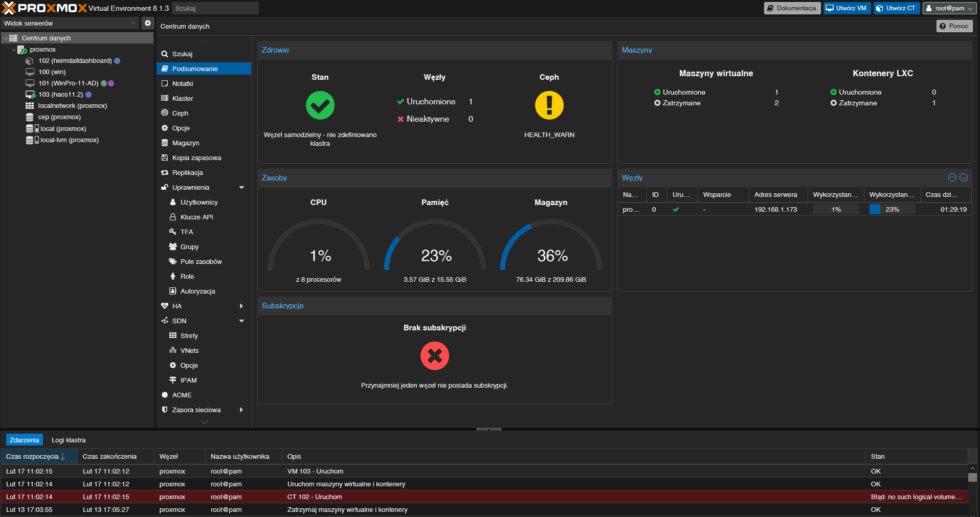This screenshot has width=980, height=517.
Task: Click the Szukaj search field in header
Action: (x=215, y=8)
